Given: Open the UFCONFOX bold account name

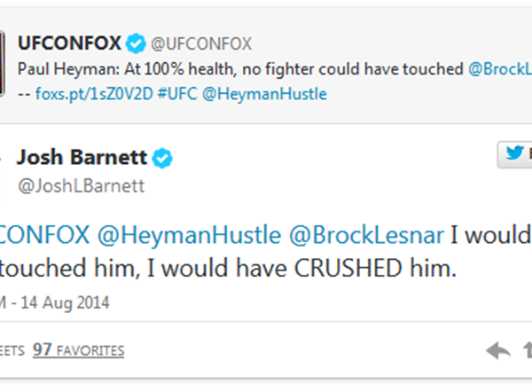Looking at the screenshot, I should 69,43.
